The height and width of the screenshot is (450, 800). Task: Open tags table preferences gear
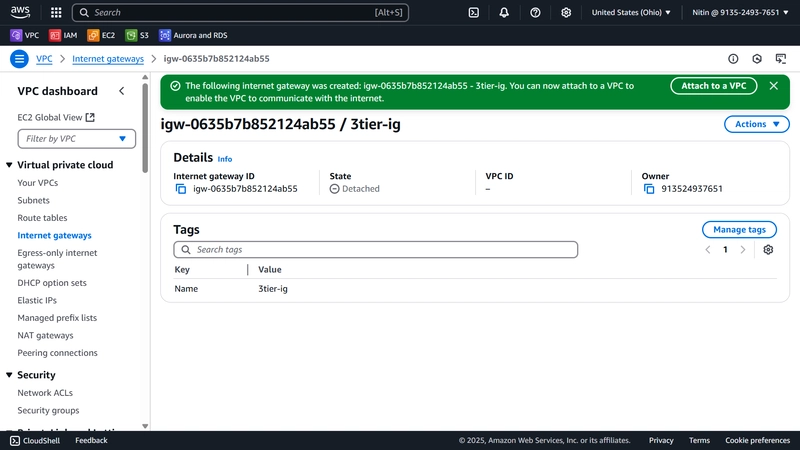(x=768, y=249)
